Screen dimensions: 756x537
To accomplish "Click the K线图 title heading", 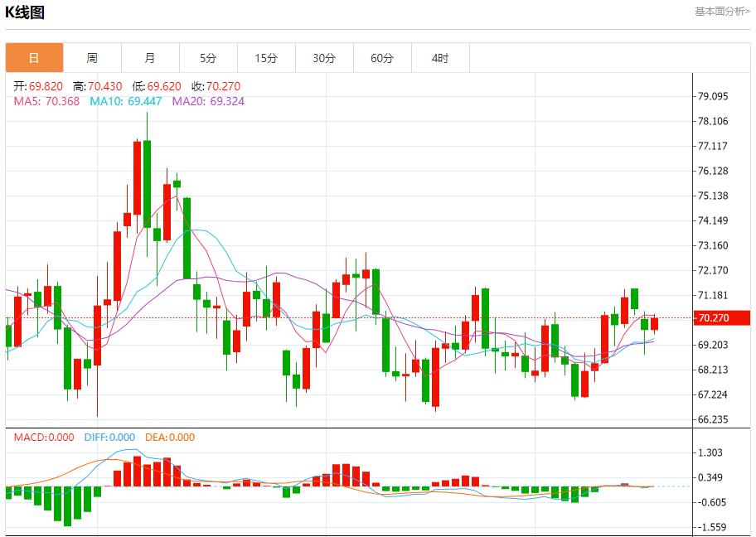I will pyautogui.click(x=26, y=12).
